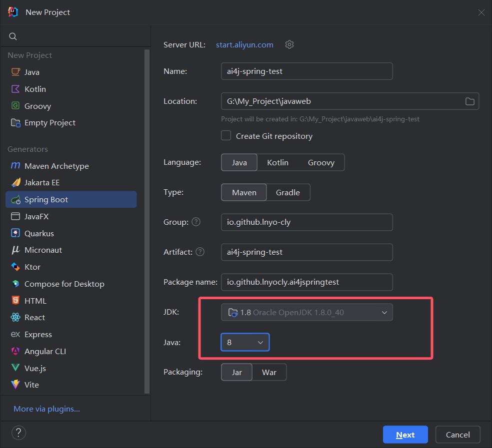Click the Quarkus generator icon
The image size is (492, 448).
(15, 233)
